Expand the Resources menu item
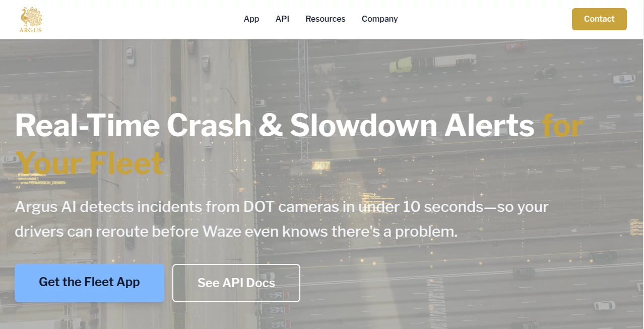 click(326, 19)
